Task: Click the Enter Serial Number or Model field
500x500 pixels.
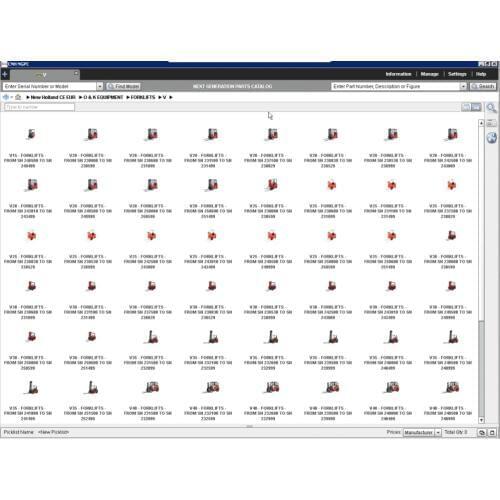Action: 50,86
